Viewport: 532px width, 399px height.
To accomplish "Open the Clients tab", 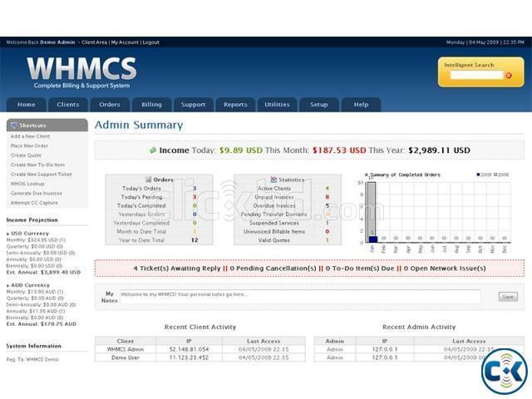I will (x=68, y=105).
